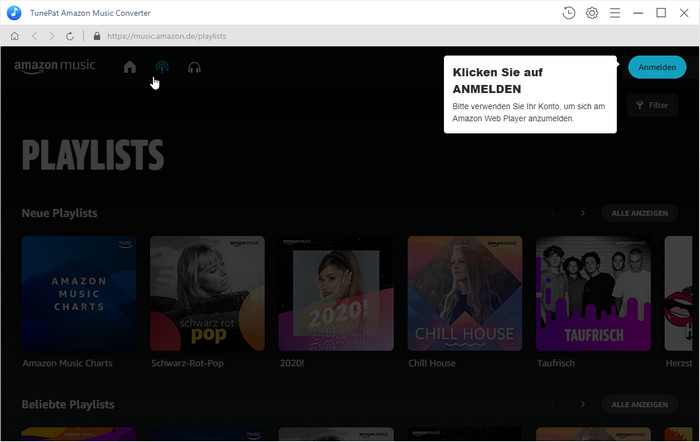Go to next Beliebte Playlists page

coord(583,404)
